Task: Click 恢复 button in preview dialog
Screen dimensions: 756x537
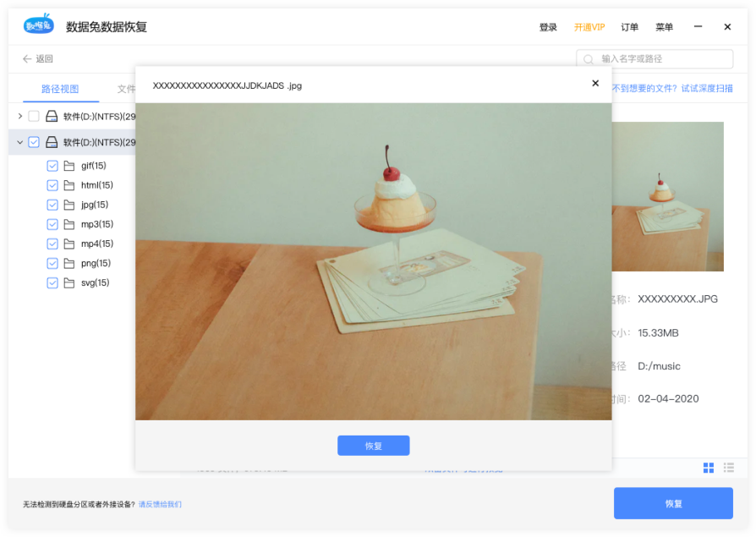Action: coord(373,446)
